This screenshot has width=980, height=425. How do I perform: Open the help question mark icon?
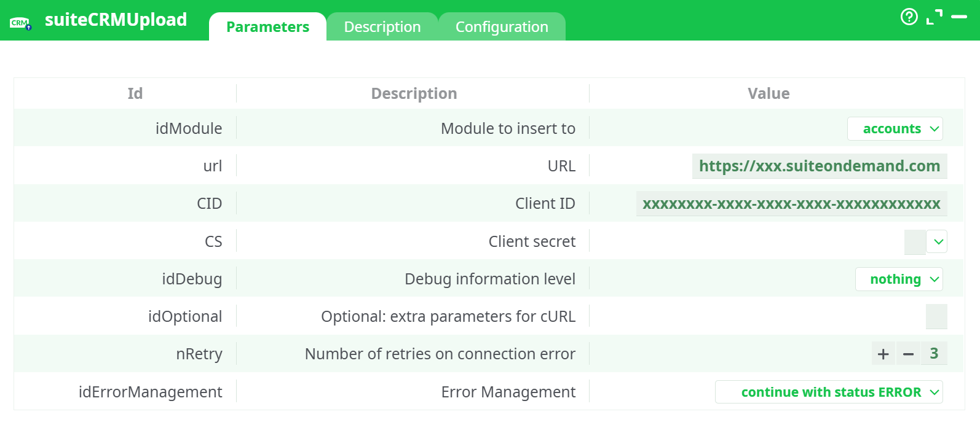[909, 17]
